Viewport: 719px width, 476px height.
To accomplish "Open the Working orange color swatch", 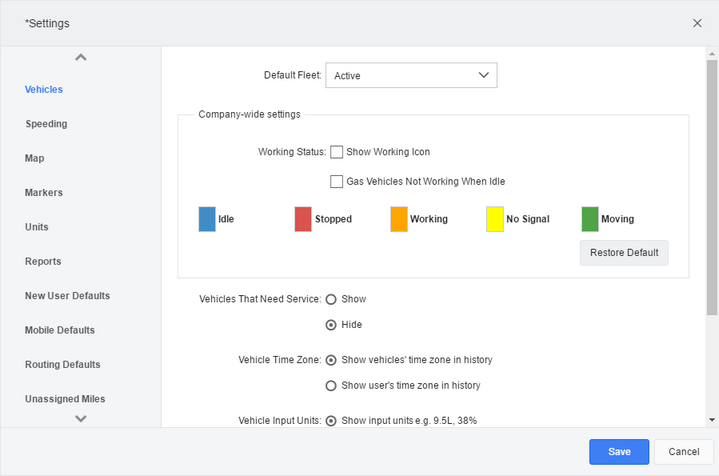I will click(x=398, y=219).
